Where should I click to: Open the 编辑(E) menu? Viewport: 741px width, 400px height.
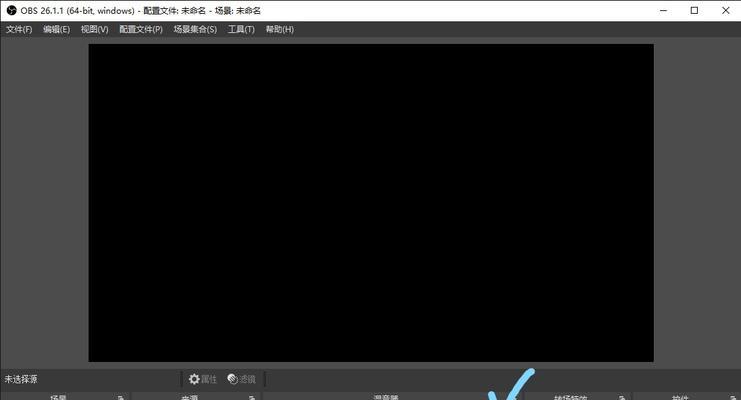pyautogui.click(x=56, y=29)
